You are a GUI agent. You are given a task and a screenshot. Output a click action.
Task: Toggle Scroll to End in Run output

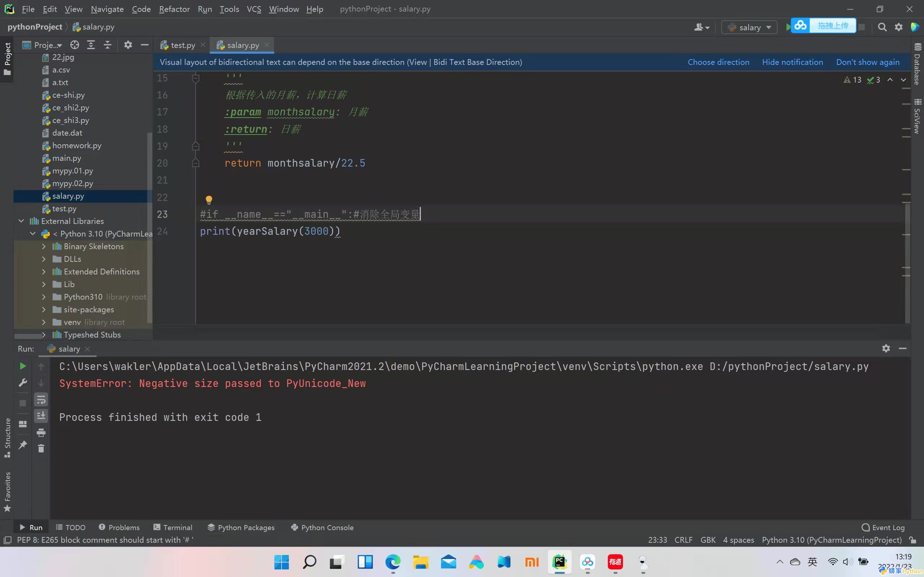(41, 415)
